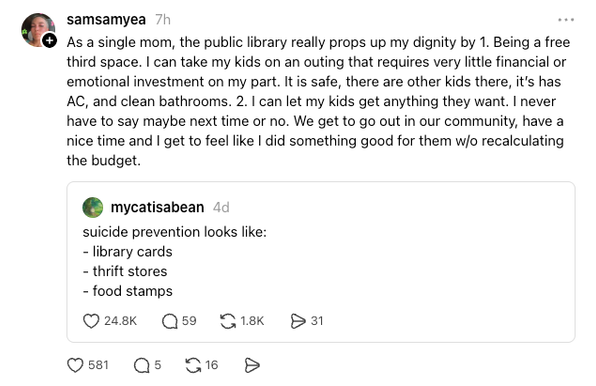Share the quoted mycatisabean post

298,321
